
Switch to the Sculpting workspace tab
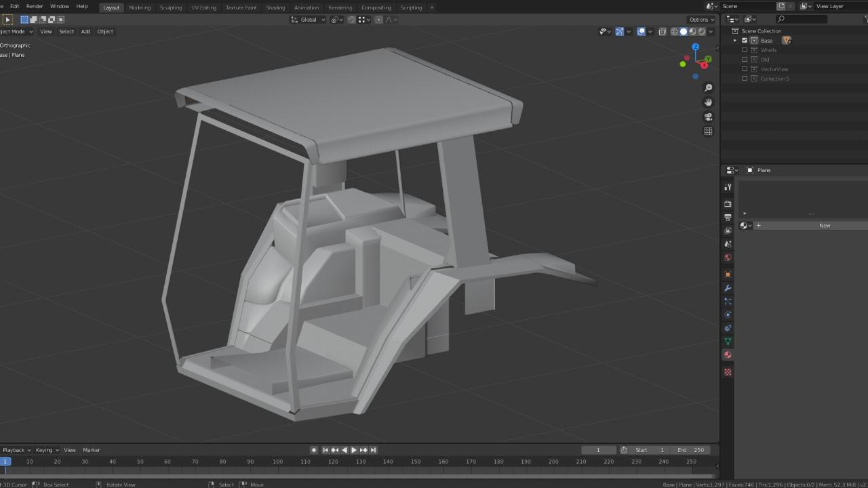click(x=170, y=7)
